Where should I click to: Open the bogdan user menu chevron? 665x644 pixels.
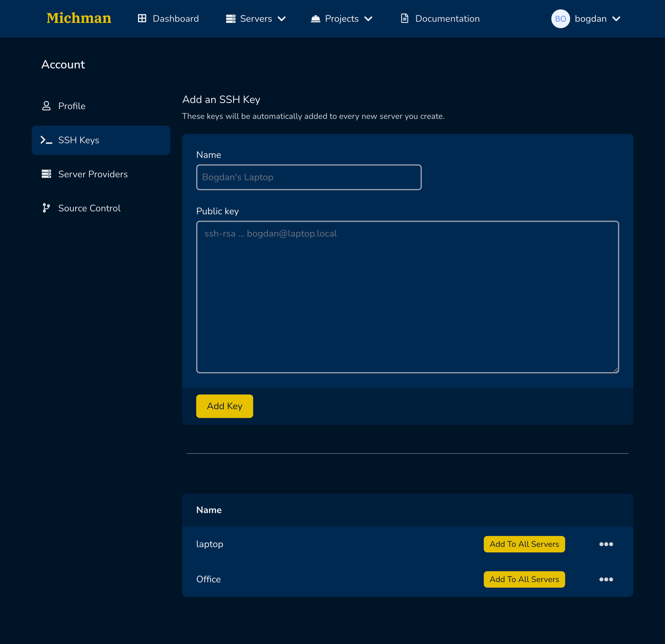click(x=617, y=19)
